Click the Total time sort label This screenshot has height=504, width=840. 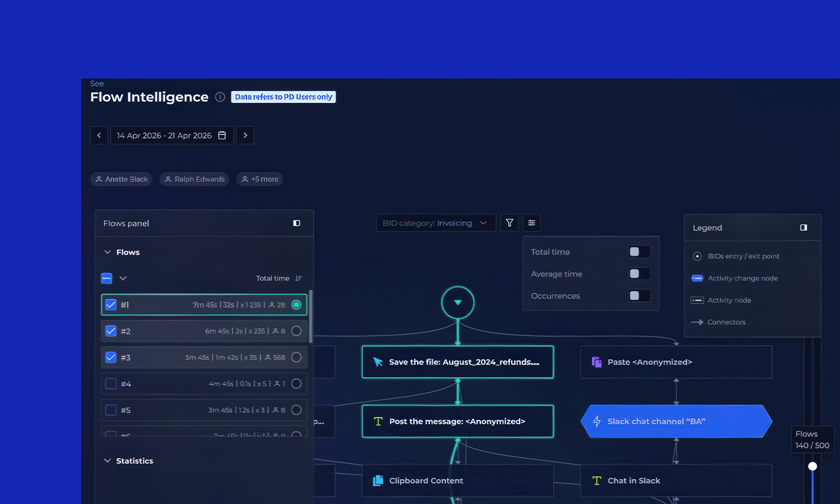[273, 278]
